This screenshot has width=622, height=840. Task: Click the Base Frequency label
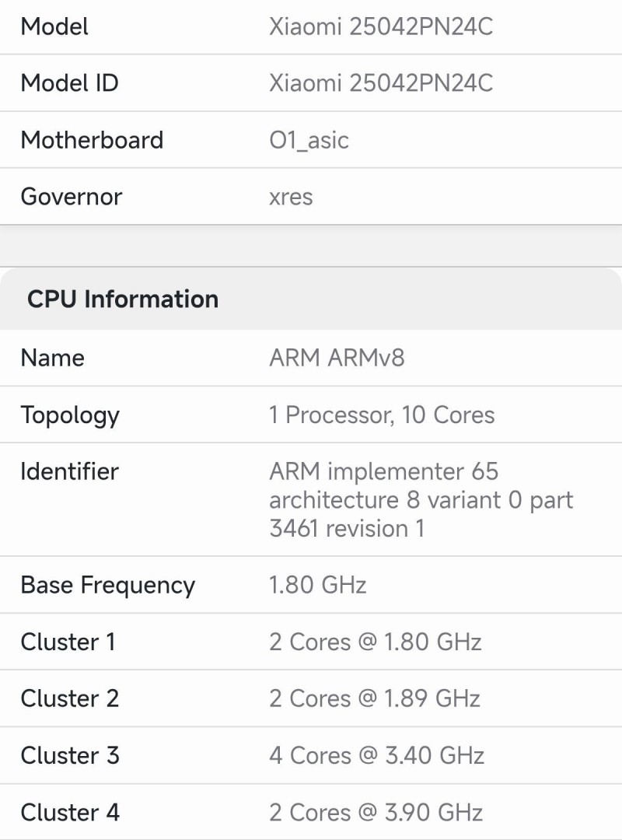[x=107, y=585]
